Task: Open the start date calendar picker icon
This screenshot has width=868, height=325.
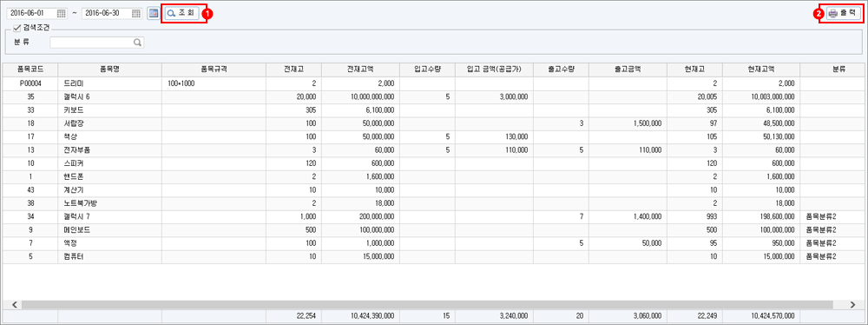Action: (62, 13)
